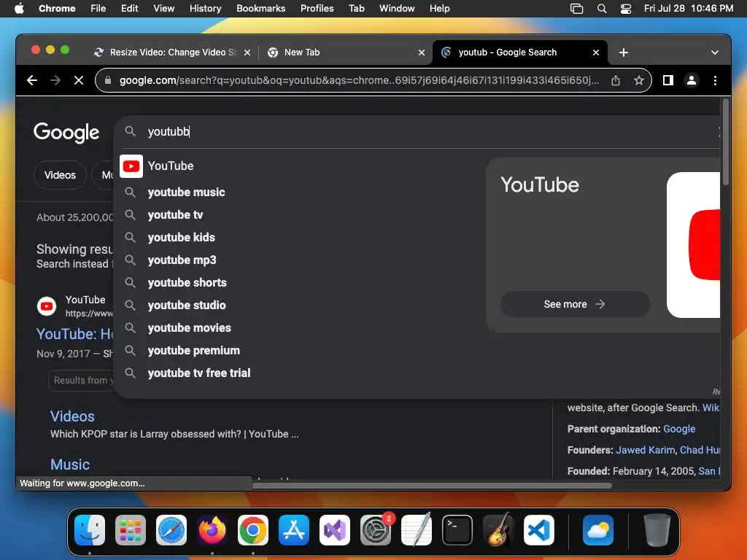Image resolution: width=747 pixels, height=560 pixels.
Task: Focus the Google search box text
Action: point(169,131)
